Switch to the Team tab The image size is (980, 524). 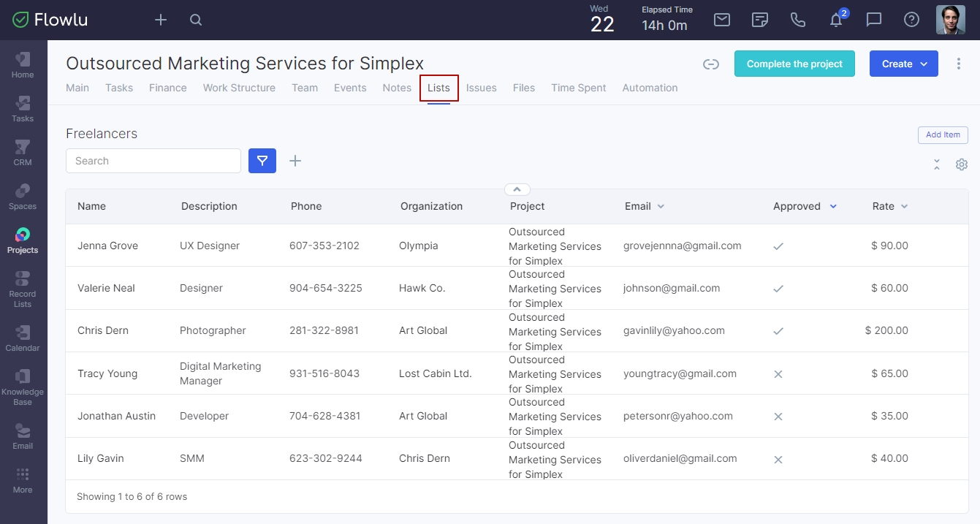tap(305, 88)
